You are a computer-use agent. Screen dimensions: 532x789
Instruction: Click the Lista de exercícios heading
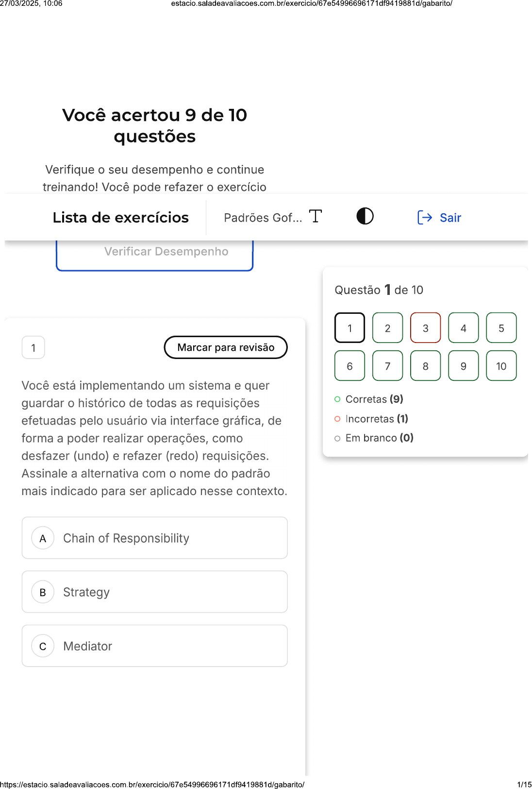[120, 218]
